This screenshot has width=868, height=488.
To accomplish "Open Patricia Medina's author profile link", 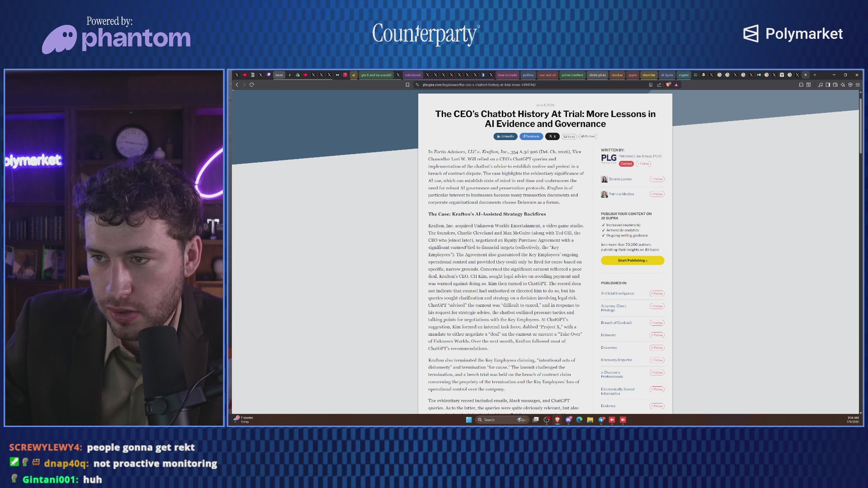I will [621, 194].
